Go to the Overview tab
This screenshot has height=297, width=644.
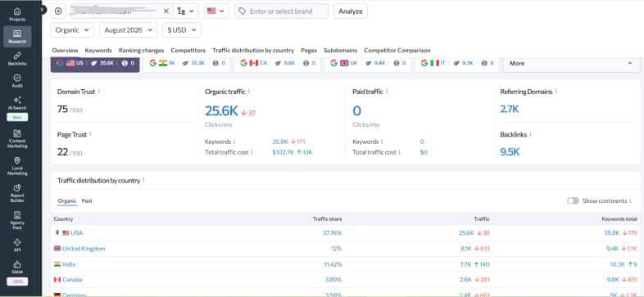[x=65, y=50]
